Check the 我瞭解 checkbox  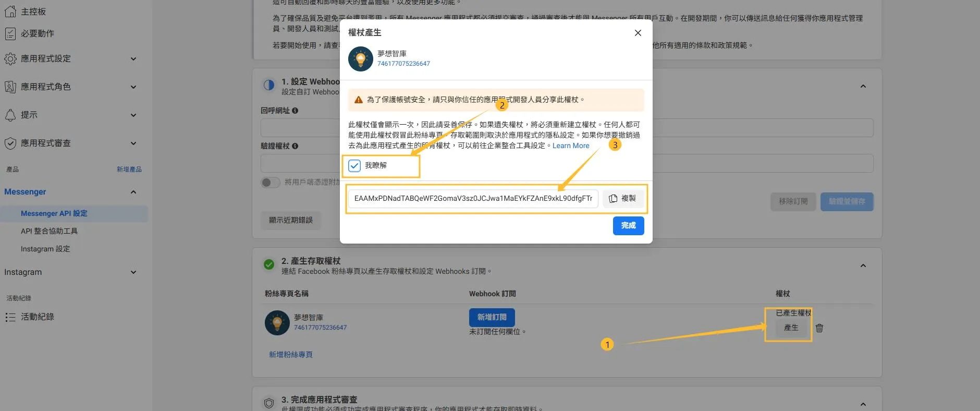click(354, 166)
